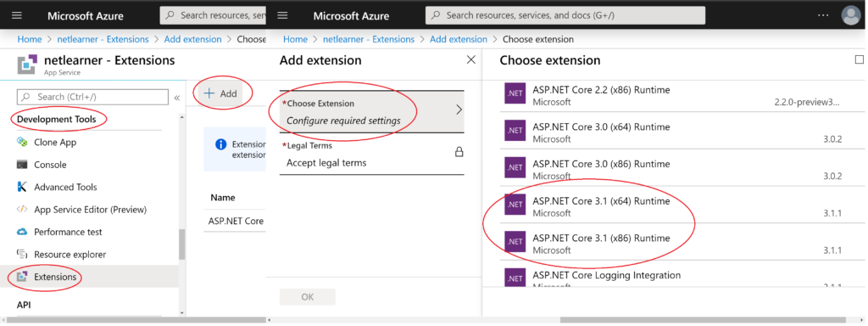Click sidebar vertical scrollbar thumb
This screenshot has width=868, height=326.
[181, 244]
